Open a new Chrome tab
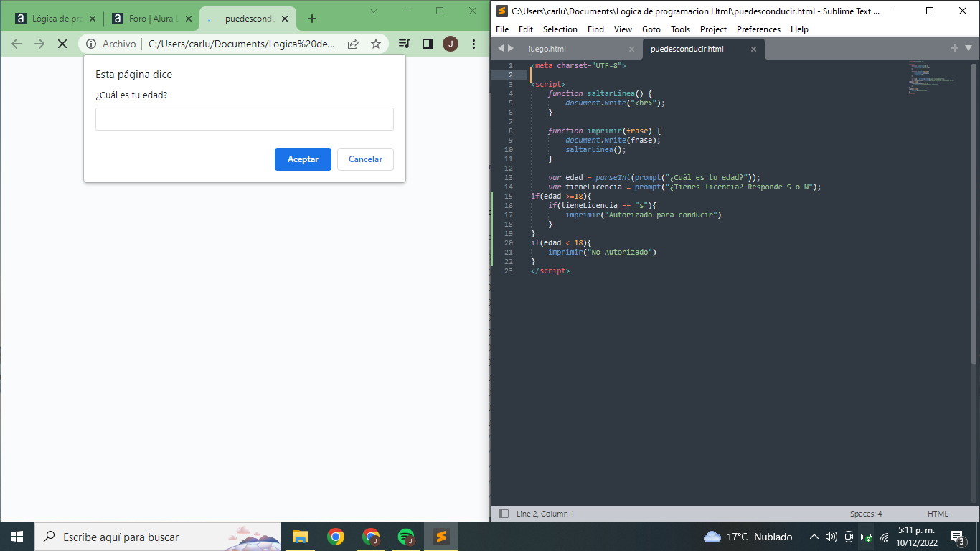The width and height of the screenshot is (980, 551). [x=311, y=19]
